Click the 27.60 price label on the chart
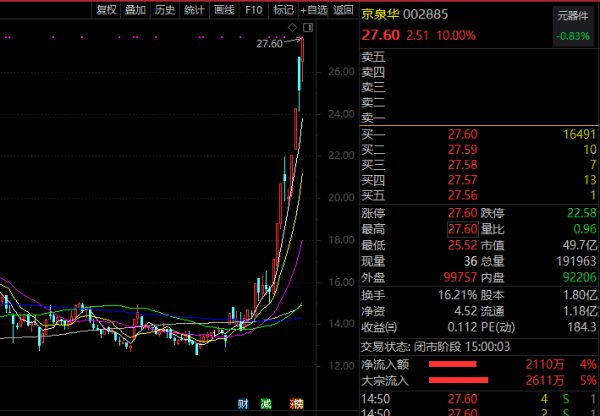The width and height of the screenshot is (600, 416). click(270, 43)
